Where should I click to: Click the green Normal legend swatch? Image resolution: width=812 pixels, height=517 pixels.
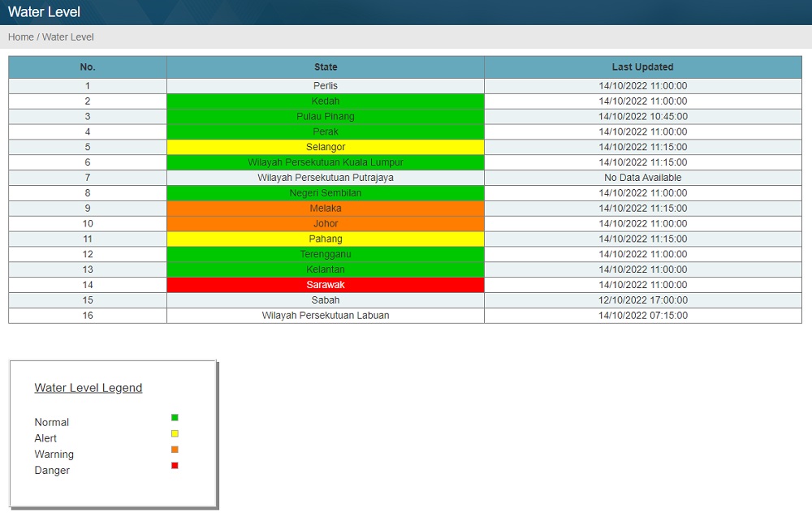click(175, 418)
